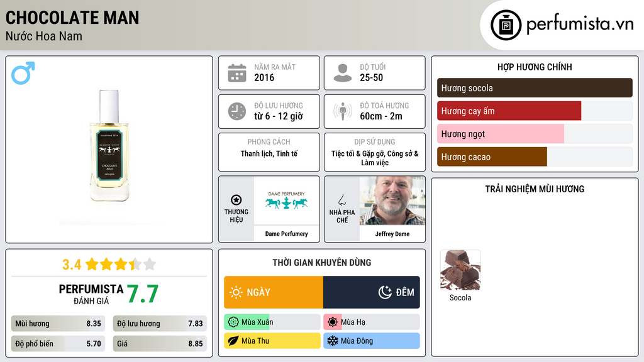Click the Giá 8.85 score bar

[160, 344]
